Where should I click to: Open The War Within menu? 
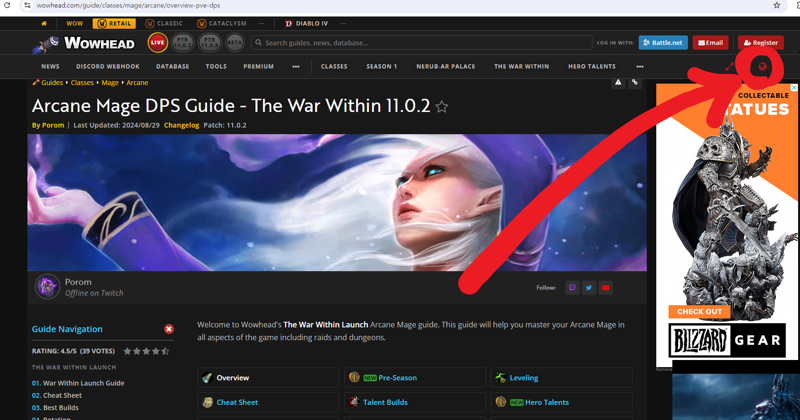pos(521,66)
